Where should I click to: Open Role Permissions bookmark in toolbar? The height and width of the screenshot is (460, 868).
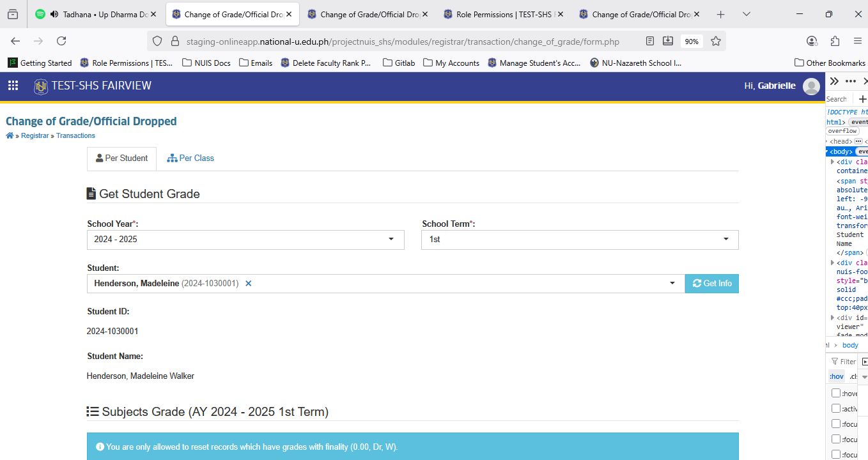pos(127,63)
